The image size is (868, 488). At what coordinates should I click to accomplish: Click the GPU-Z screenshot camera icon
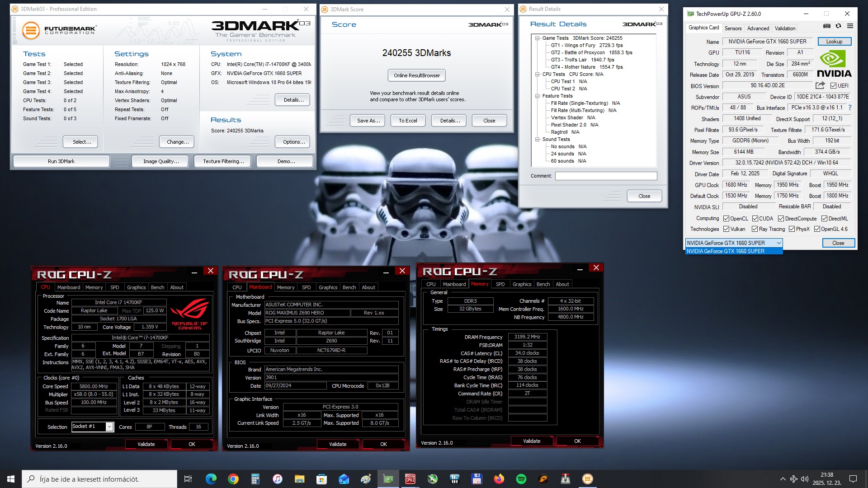click(x=826, y=26)
